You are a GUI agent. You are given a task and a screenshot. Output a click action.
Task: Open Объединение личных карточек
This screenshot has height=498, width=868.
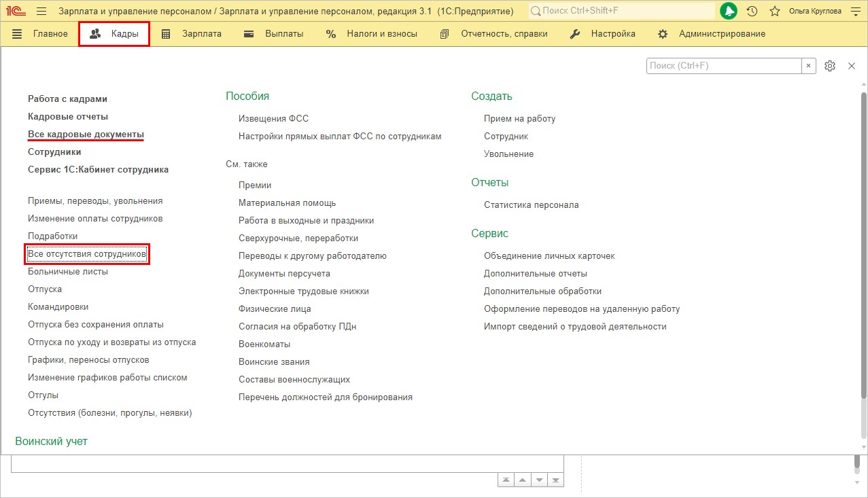coord(549,256)
